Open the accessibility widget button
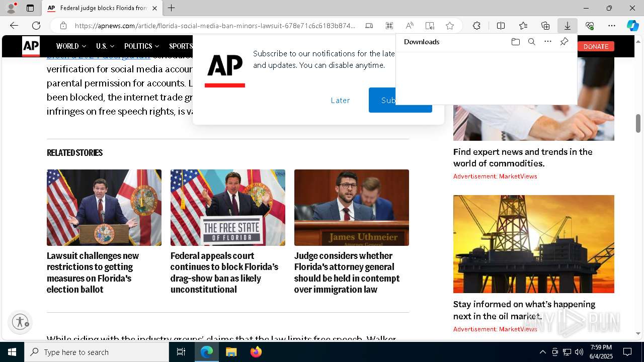 20,322
